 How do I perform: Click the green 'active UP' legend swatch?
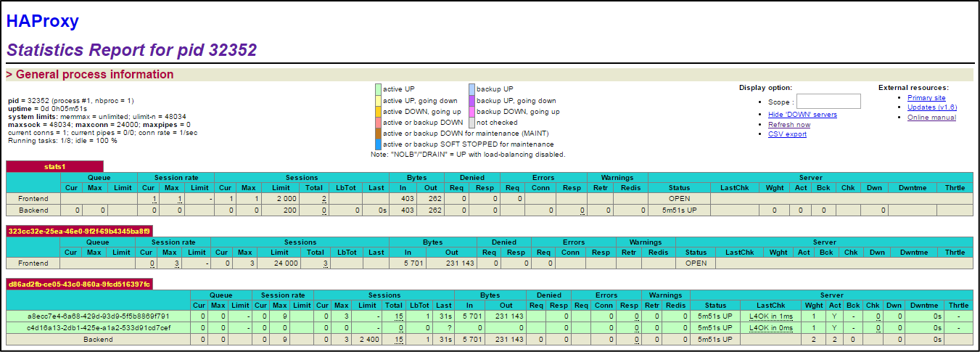(x=378, y=89)
